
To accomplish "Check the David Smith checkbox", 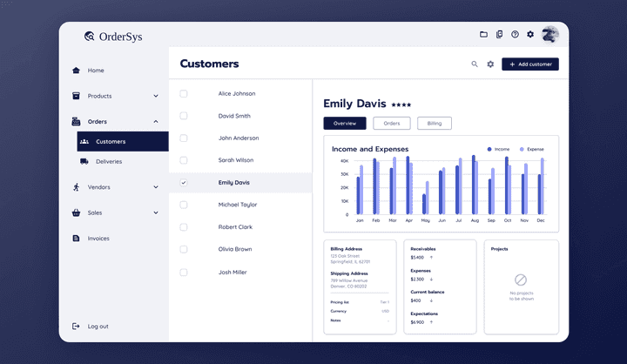I will [x=184, y=116].
